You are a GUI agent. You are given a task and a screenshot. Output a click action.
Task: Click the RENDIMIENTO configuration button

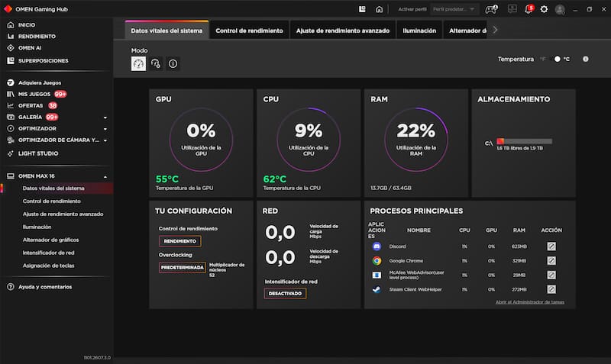pos(180,241)
